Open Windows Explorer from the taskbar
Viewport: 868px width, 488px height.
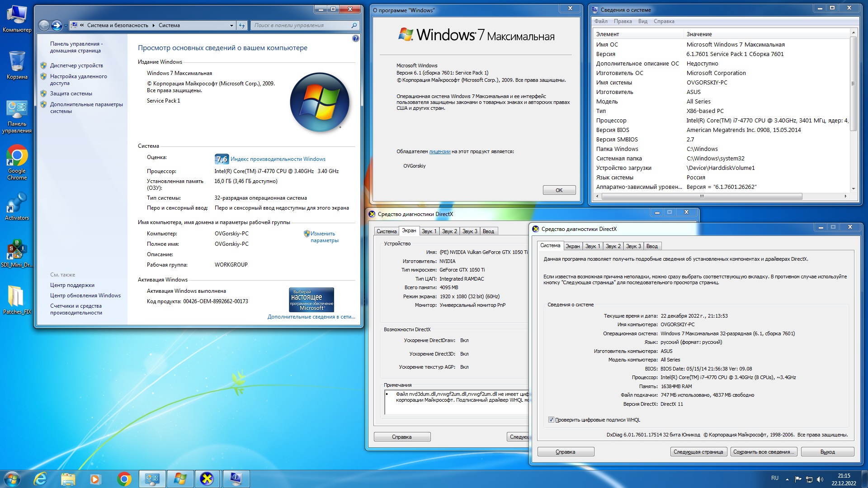68,479
